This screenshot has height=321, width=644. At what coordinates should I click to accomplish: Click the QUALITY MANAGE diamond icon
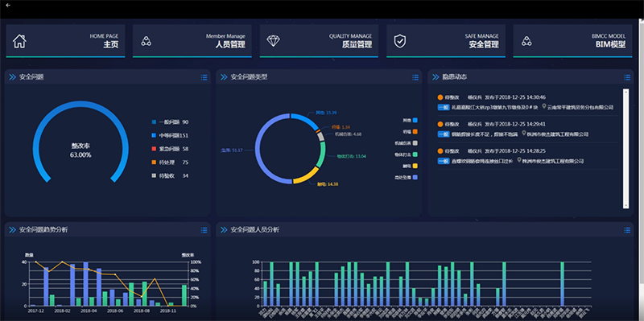pos(273,41)
